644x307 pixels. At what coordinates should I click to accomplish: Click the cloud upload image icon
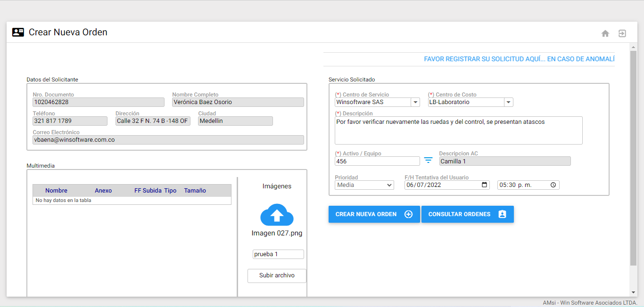pos(277,215)
